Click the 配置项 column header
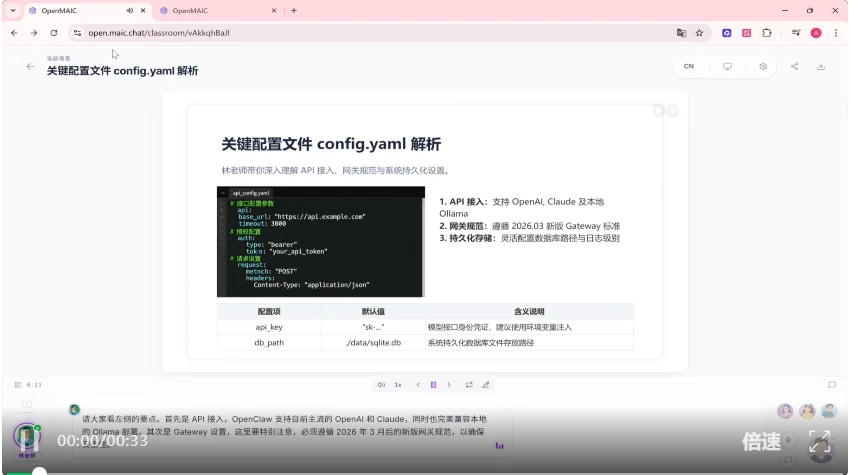This screenshot has height=475, width=850. click(269, 311)
